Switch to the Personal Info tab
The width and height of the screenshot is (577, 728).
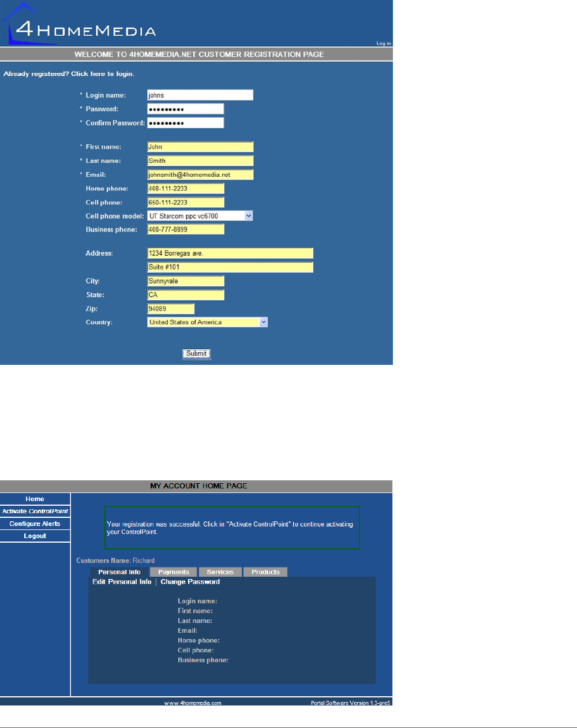pos(119,572)
